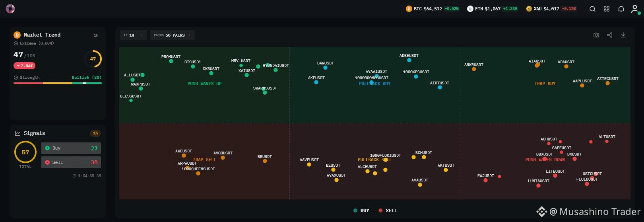Screen dimensions: 644x222
Task: Select the ANKRUSDT data point
Action: coord(474,69)
